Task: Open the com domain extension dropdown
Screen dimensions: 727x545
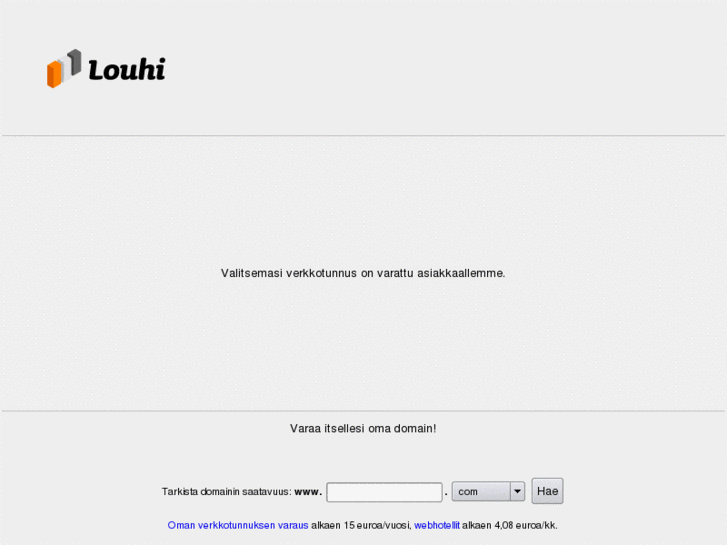Action: coord(488,492)
